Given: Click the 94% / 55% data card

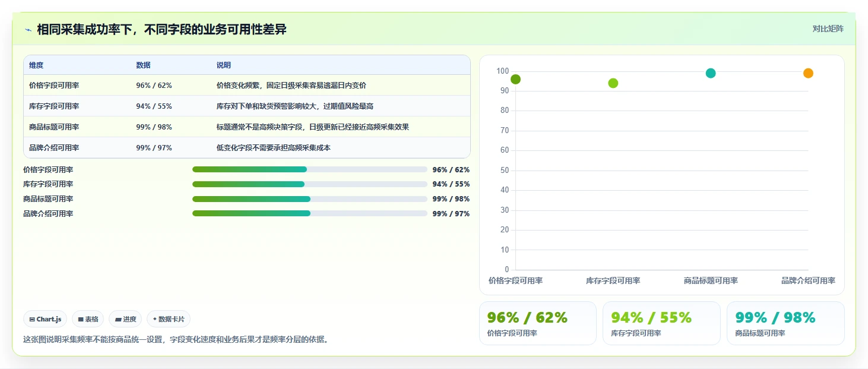Looking at the screenshot, I should pyautogui.click(x=661, y=323).
